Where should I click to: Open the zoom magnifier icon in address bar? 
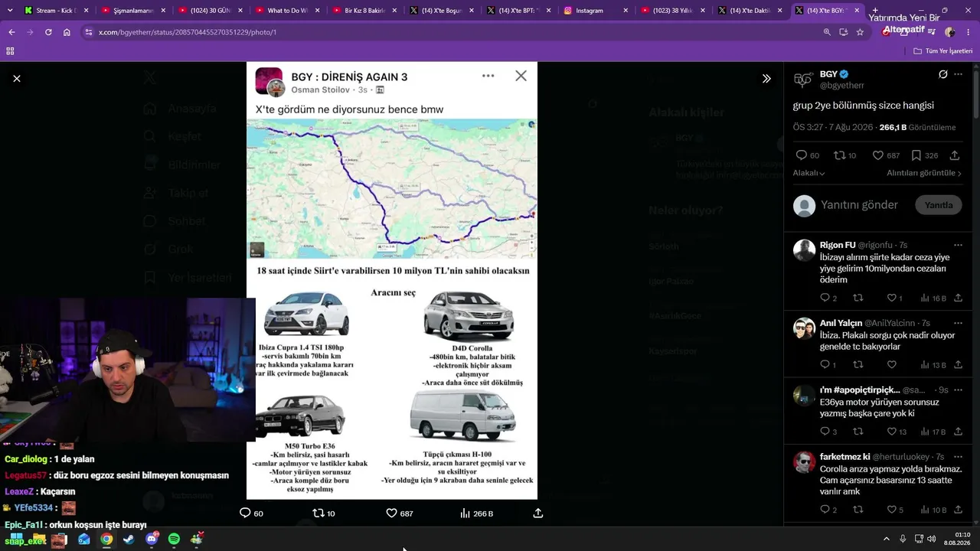pos(827,32)
